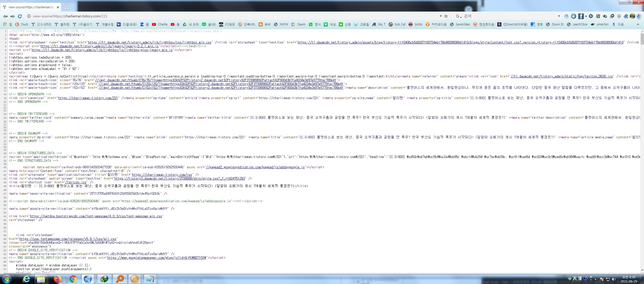Close the view-source tab
644x284 pixels.
point(58,7)
